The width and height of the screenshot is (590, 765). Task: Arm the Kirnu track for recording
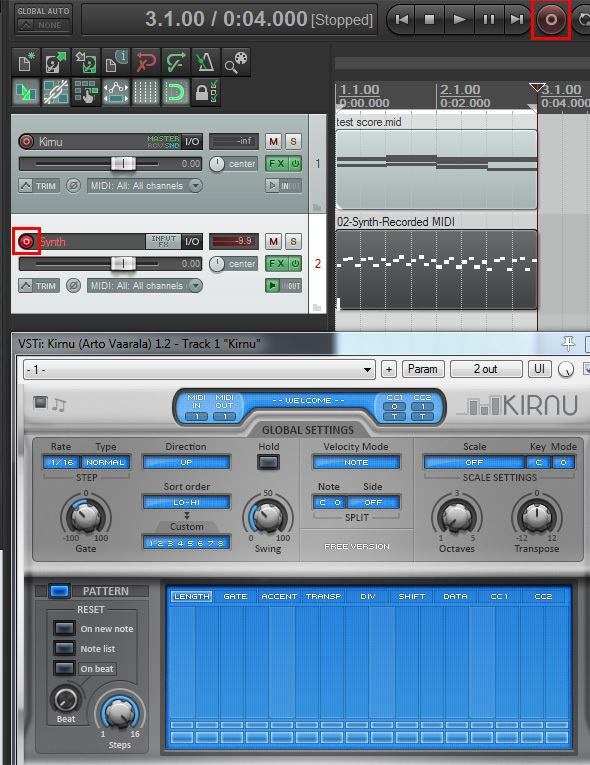pyautogui.click(x=26, y=141)
